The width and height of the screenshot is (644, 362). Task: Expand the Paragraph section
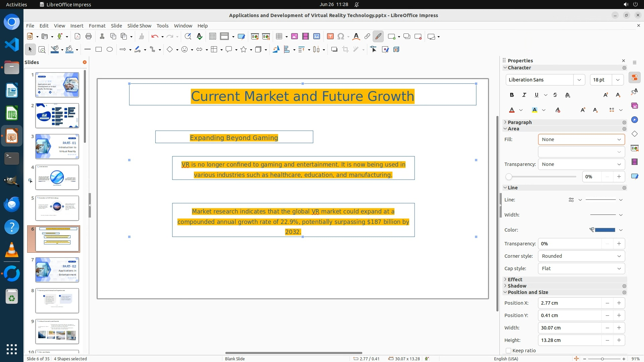tap(520, 122)
